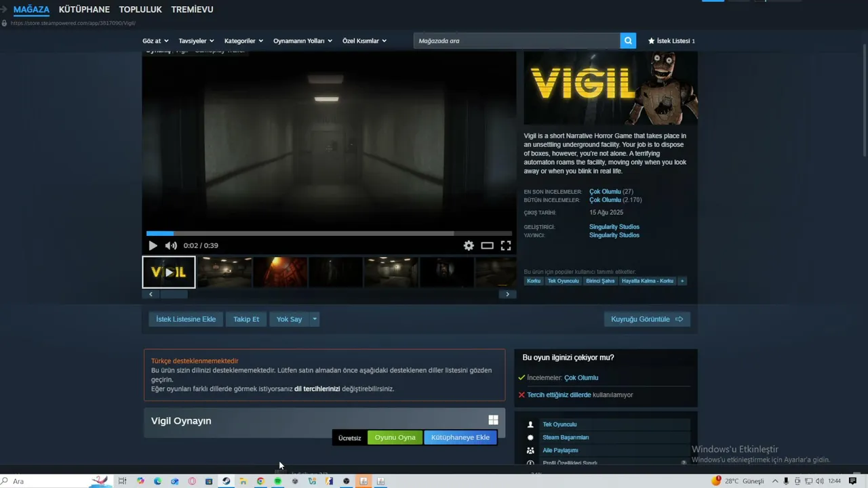Open İstek Listesi wishlist
The image size is (868, 488).
[671, 41]
